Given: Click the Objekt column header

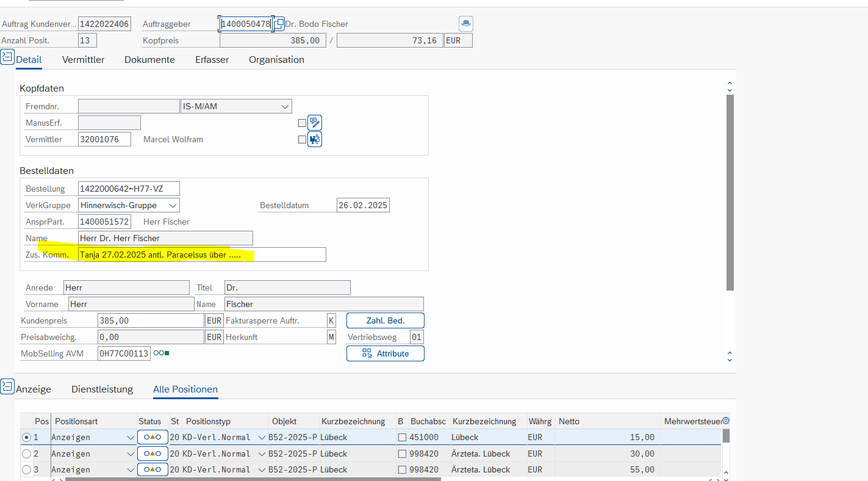Looking at the screenshot, I should tap(293, 421).
